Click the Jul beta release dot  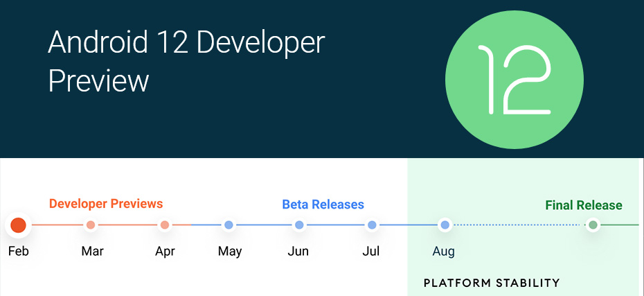pyautogui.click(x=372, y=225)
